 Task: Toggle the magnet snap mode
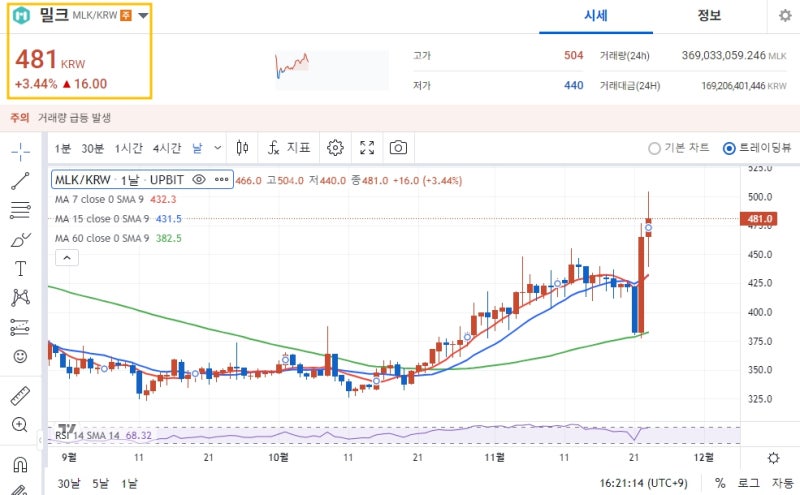(x=20, y=464)
